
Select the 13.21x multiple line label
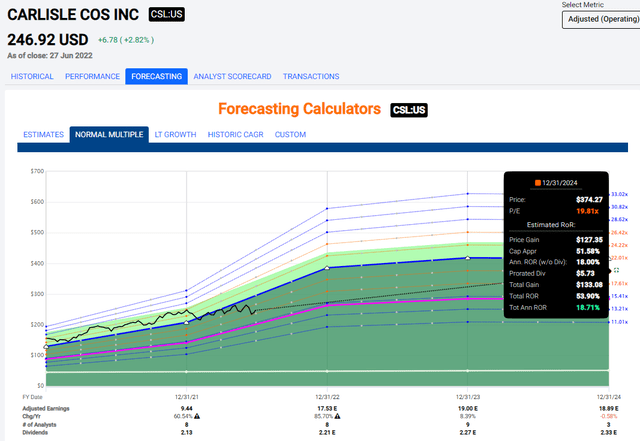coord(619,309)
